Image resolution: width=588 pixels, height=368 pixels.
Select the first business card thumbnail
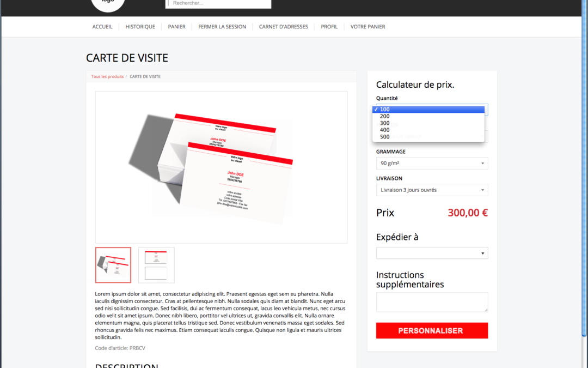click(113, 265)
